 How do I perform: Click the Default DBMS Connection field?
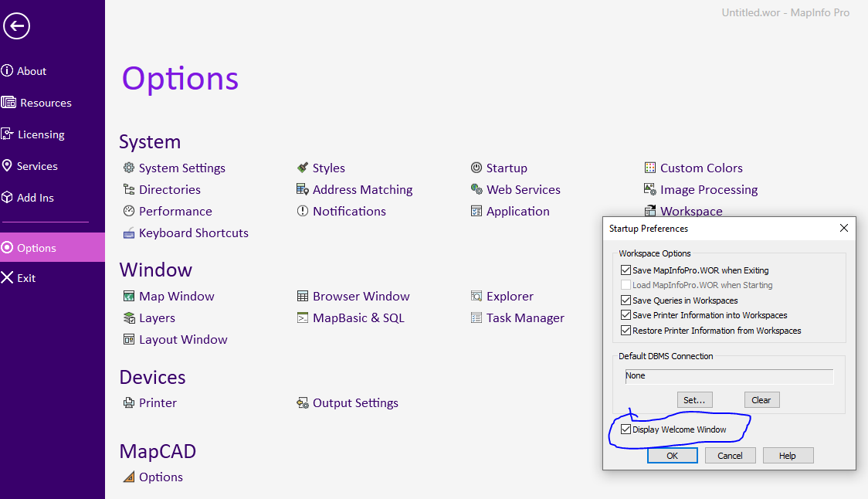coord(728,376)
